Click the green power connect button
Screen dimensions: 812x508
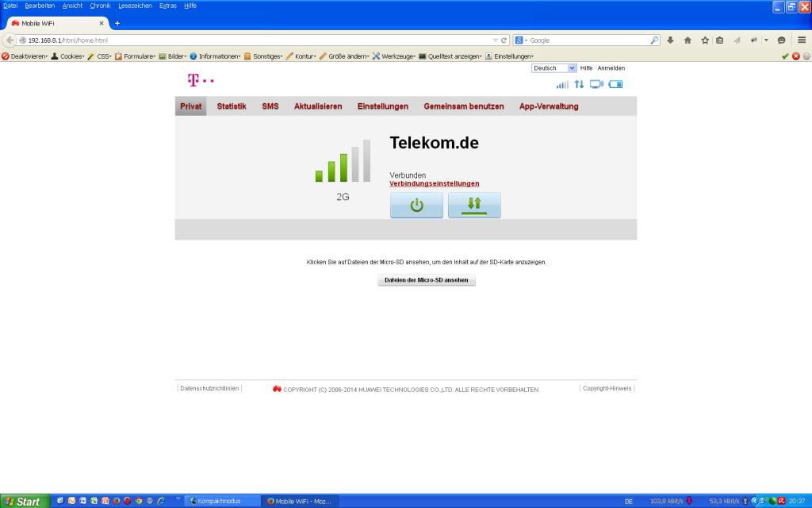click(x=416, y=206)
